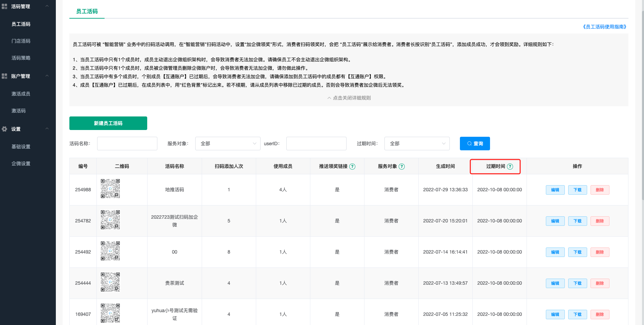Select 企微设置 in the sidebar
This screenshot has height=325, width=644.
tap(21, 164)
